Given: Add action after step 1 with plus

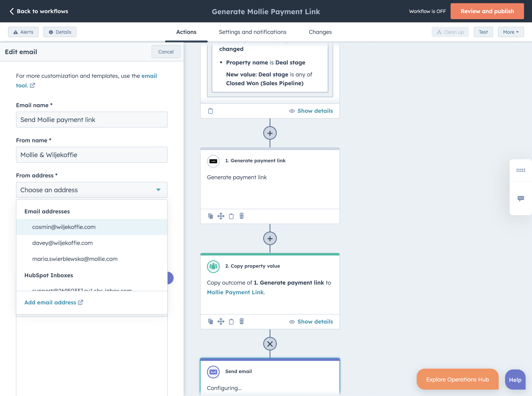Looking at the screenshot, I should pyautogui.click(x=270, y=239).
